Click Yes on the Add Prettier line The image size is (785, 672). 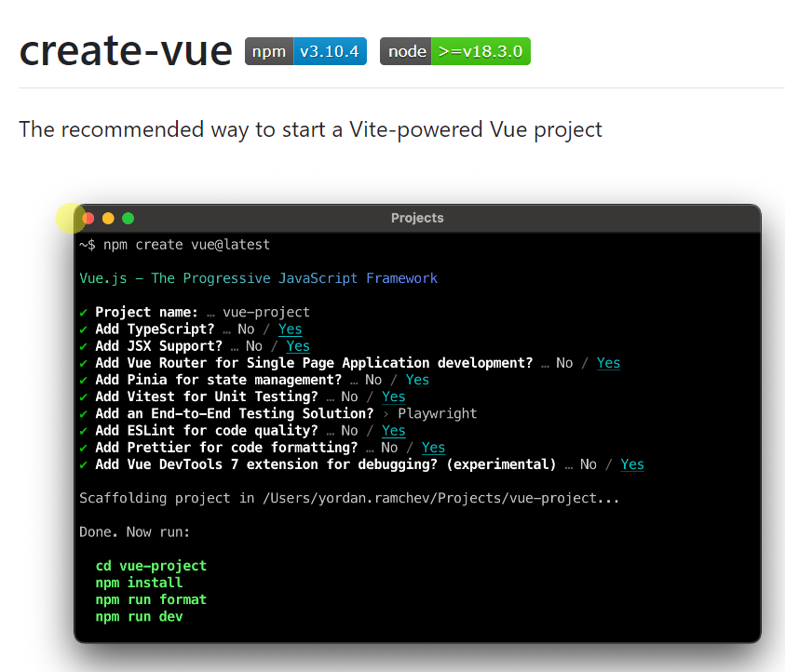[x=433, y=448]
